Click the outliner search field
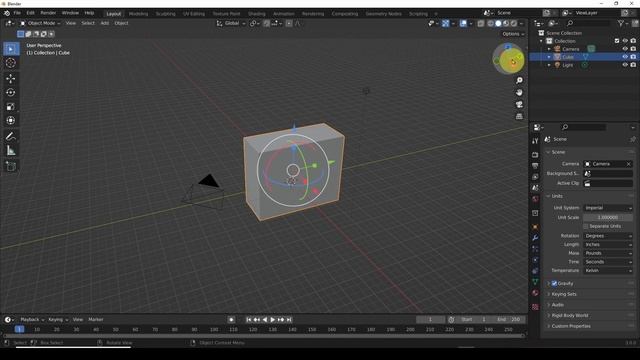640x360 pixels. tap(588, 24)
